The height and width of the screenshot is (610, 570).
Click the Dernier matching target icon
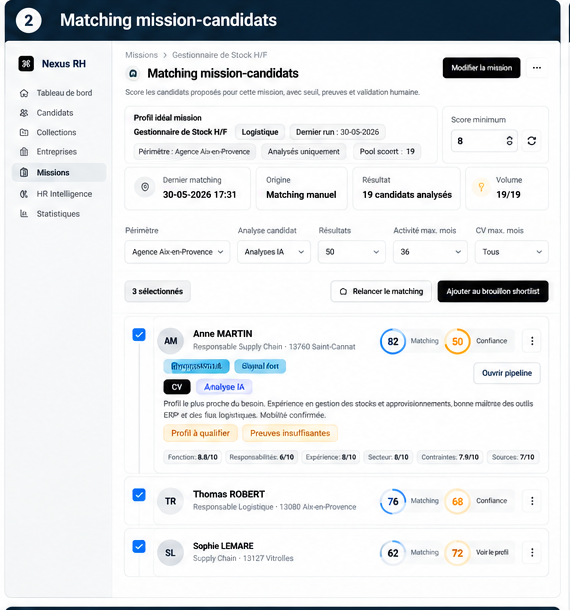point(145,187)
